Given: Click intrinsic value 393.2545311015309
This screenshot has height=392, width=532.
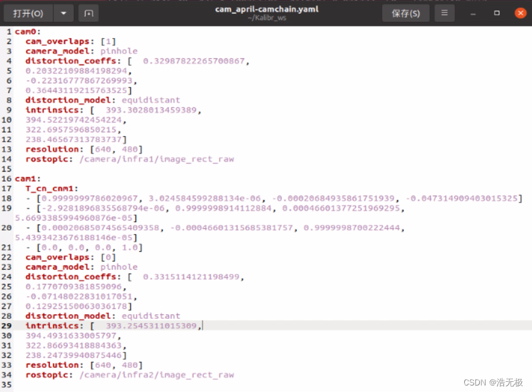Looking at the screenshot, I should [151, 326].
